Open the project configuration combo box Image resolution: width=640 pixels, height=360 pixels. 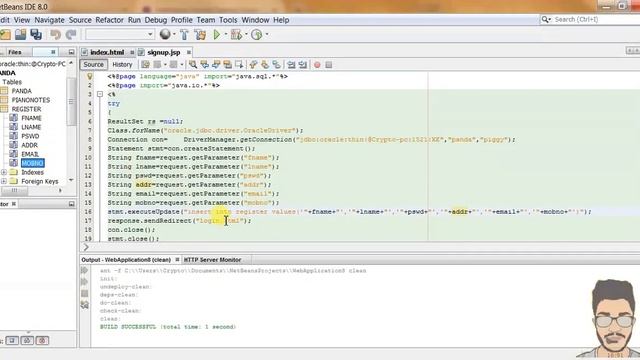tap(120, 34)
